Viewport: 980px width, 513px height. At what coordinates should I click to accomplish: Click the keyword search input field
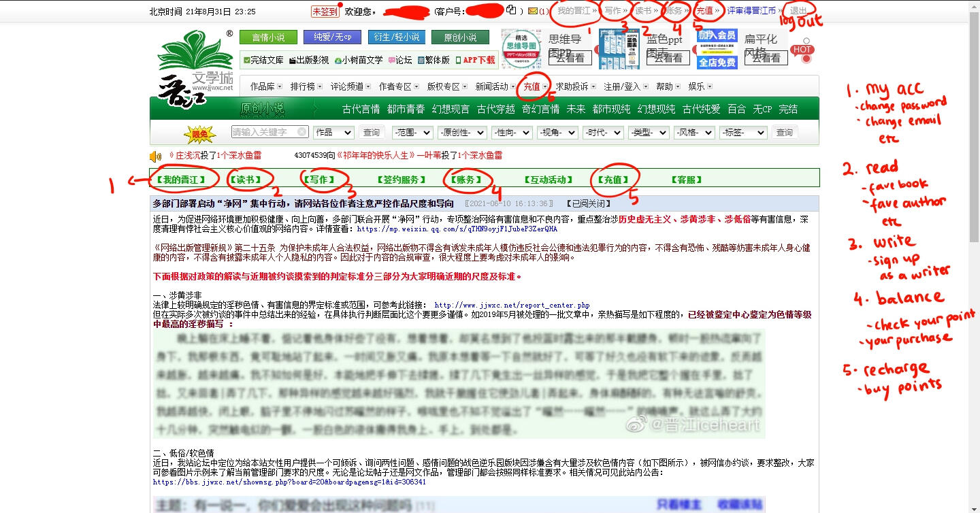(264, 132)
